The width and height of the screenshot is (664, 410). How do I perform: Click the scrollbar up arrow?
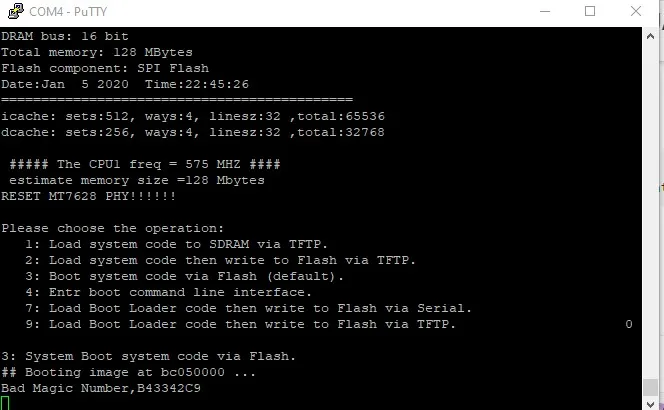point(650,36)
